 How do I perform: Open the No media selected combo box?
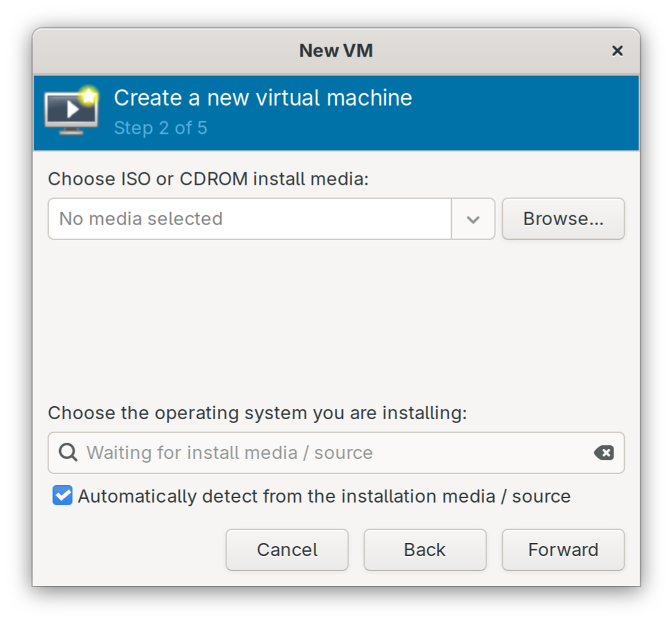coord(249,219)
